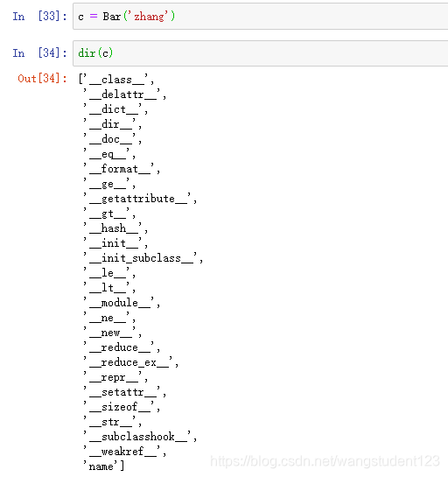Click '__str__' in the output list
The image size is (448, 477).
tap(109, 422)
